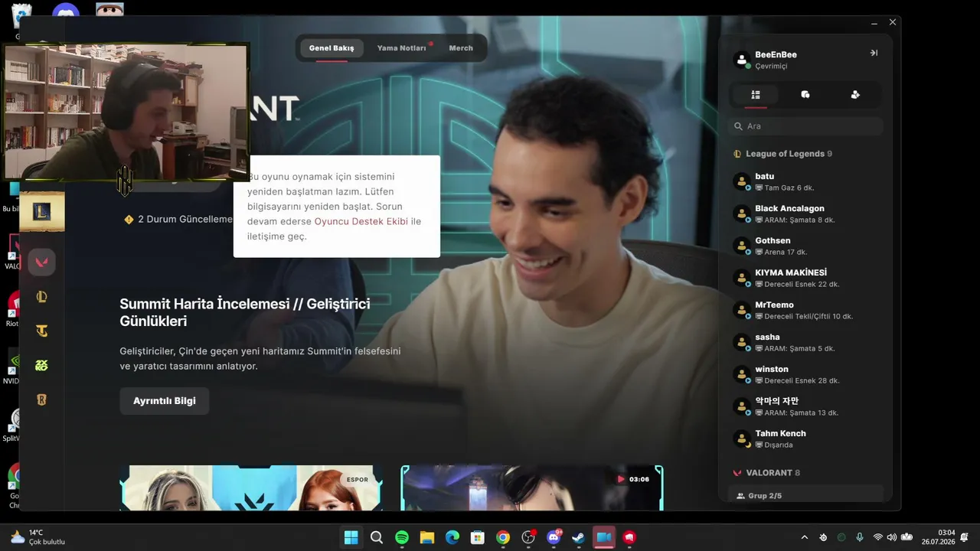Select friend 악마의 자반
Image resolution: width=980 pixels, height=551 pixels.
tap(805, 406)
